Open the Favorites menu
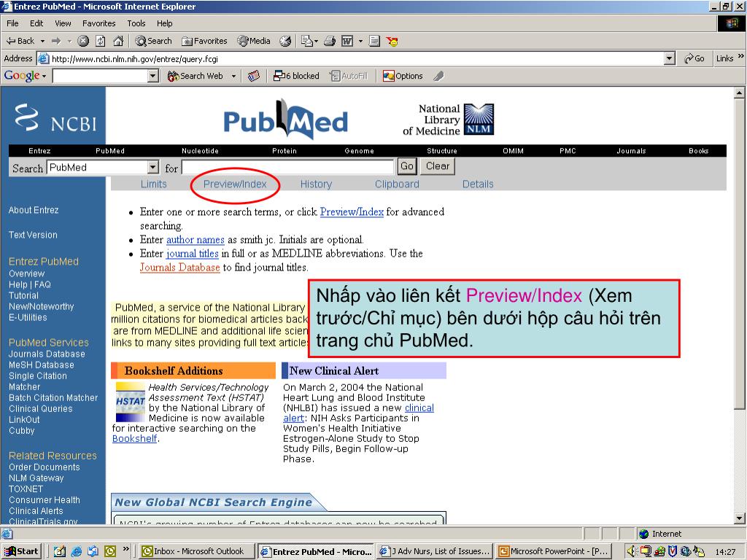The image size is (747, 560). click(98, 23)
